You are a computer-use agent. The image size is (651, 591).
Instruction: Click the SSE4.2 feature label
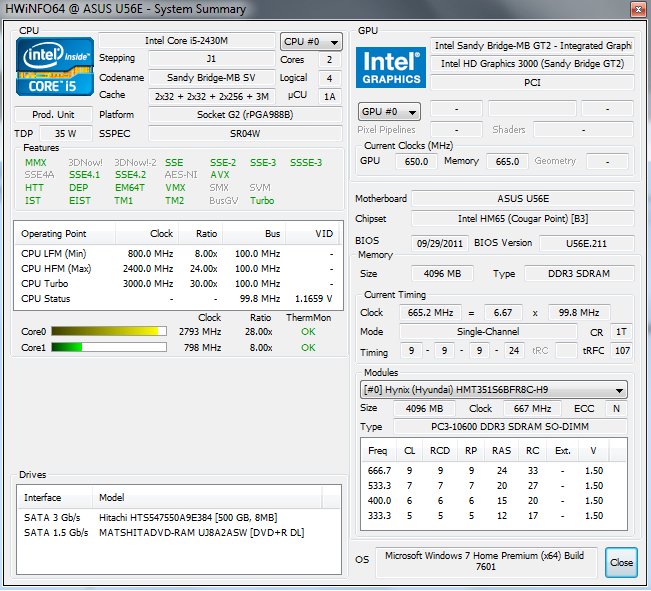(x=131, y=175)
